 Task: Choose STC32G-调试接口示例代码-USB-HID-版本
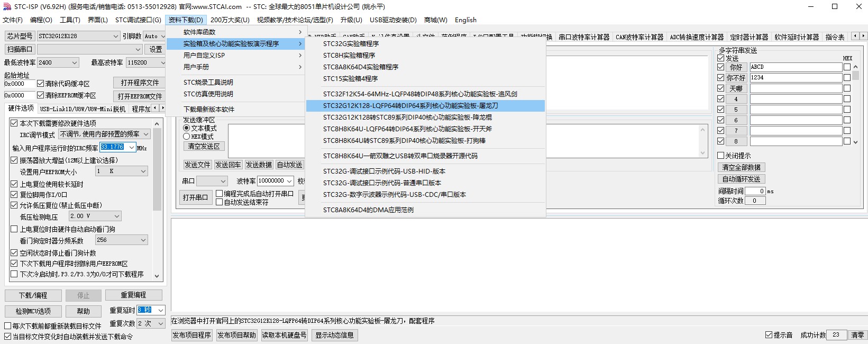(x=425, y=171)
